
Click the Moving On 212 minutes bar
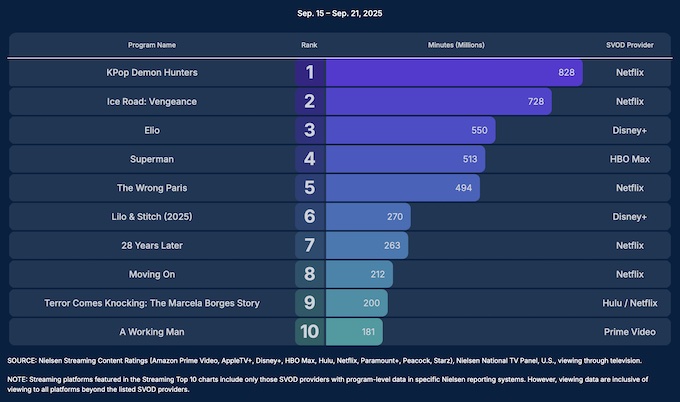(x=360, y=274)
